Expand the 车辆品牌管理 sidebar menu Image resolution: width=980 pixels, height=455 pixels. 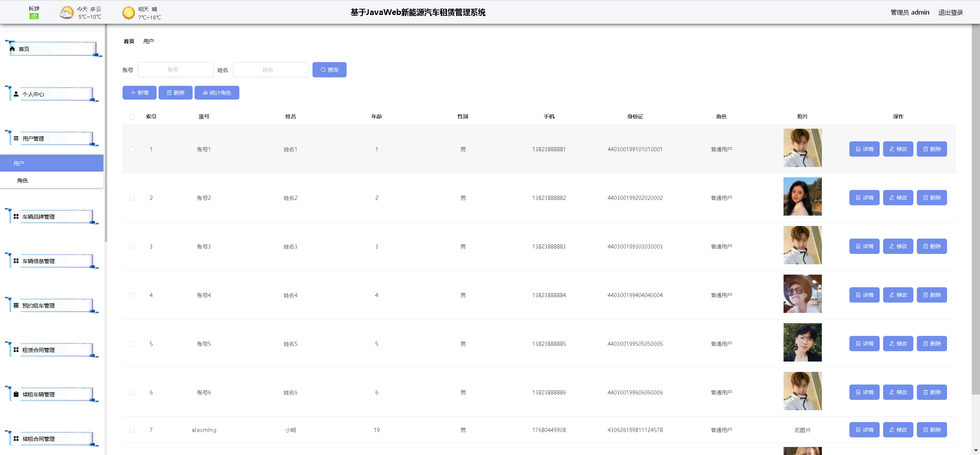click(x=52, y=216)
